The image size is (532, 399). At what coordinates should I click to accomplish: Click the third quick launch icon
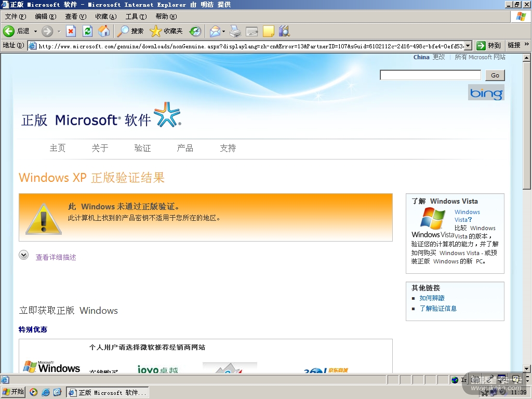tap(57, 392)
